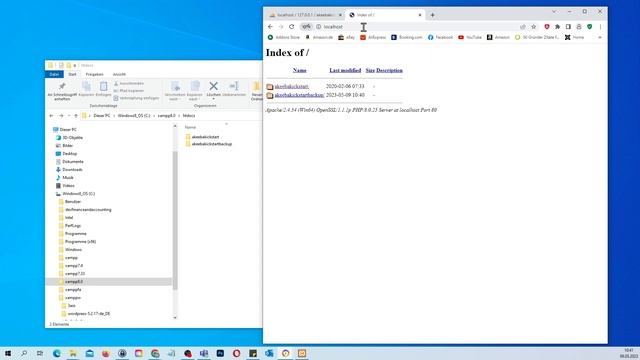Viewport: 640px width, 360px height.
Task: Open the Home bookmark with Joomla icon
Action: [x=574, y=37]
